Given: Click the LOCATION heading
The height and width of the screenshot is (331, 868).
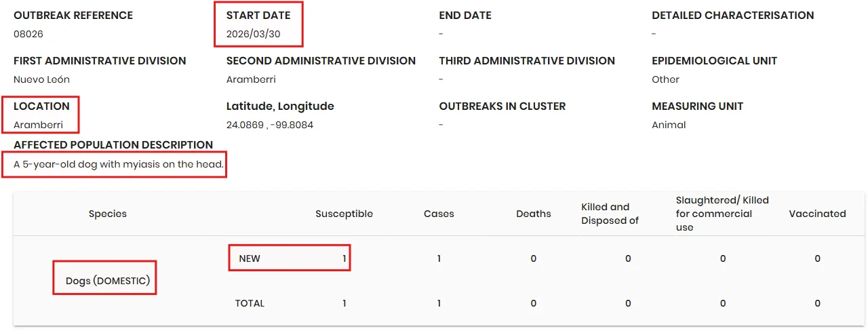Looking at the screenshot, I should point(41,106).
